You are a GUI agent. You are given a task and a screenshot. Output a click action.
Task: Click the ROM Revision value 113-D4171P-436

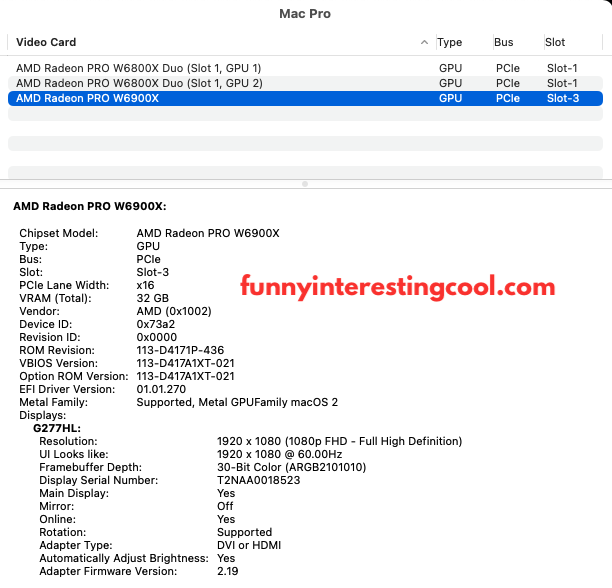pyautogui.click(x=180, y=350)
